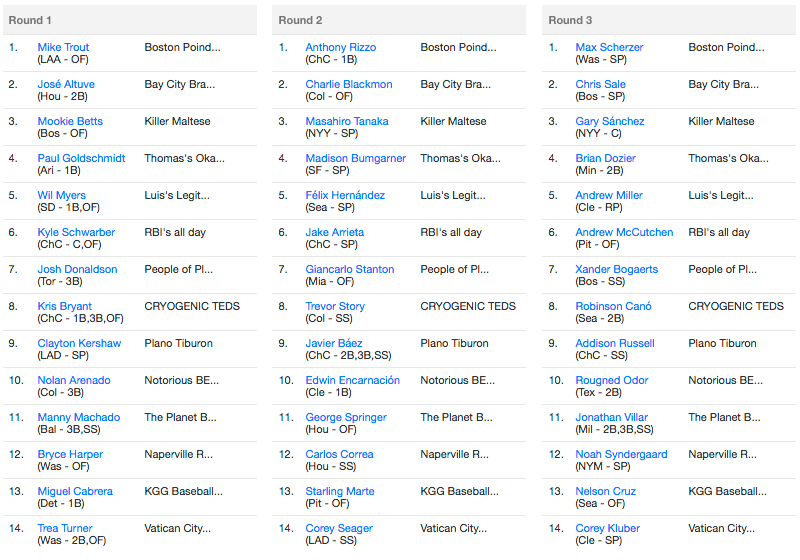Screen dimensions: 800x560
Task: Open Mike Trout's player page
Action: pyautogui.click(x=63, y=47)
